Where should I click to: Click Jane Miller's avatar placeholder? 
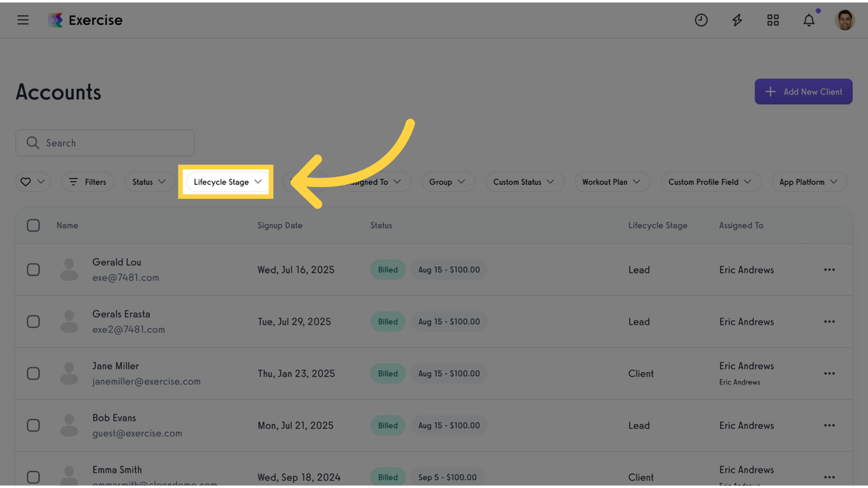69,374
